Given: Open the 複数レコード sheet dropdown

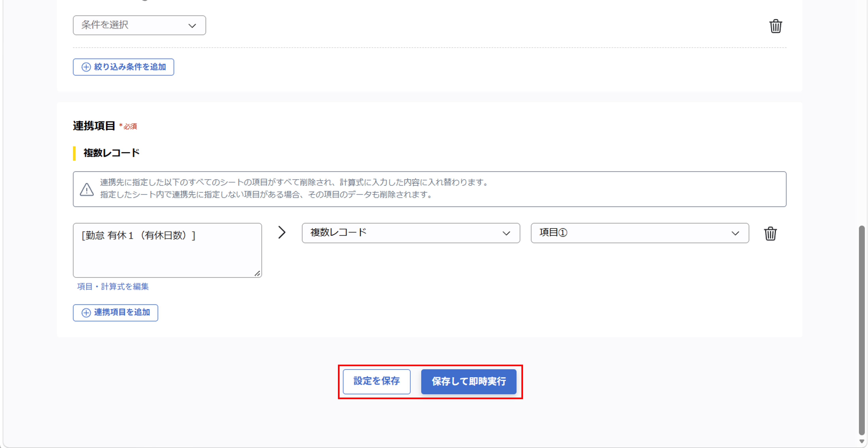Looking at the screenshot, I should coord(411,233).
